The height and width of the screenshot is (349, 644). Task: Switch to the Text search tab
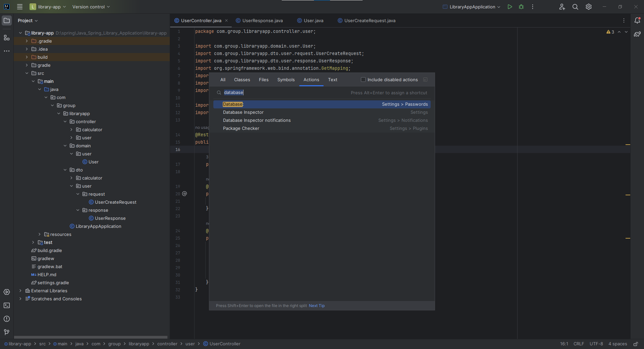click(332, 80)
